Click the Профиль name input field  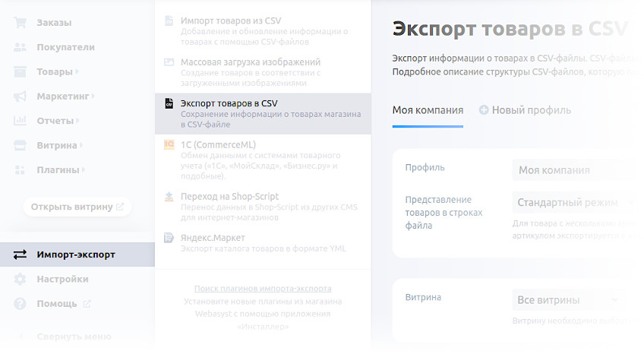[x=573, y=170]
